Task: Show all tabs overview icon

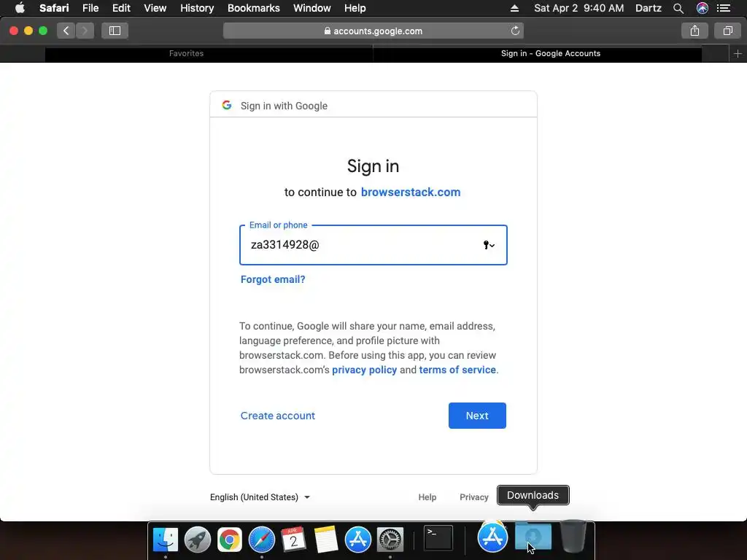Action: pyautogui.click(x=727, y=31)
